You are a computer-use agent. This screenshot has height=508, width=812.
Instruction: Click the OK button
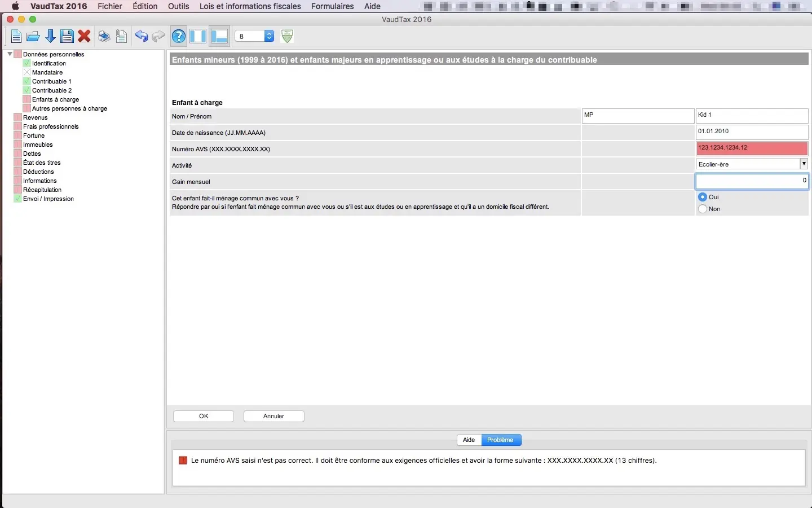(x=204, y=416)
